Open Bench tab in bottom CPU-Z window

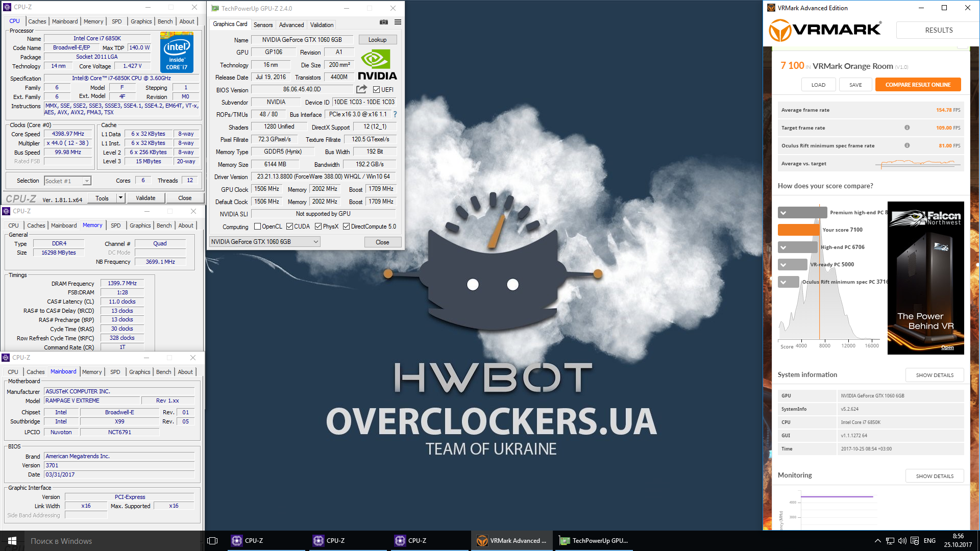(163, 372)
